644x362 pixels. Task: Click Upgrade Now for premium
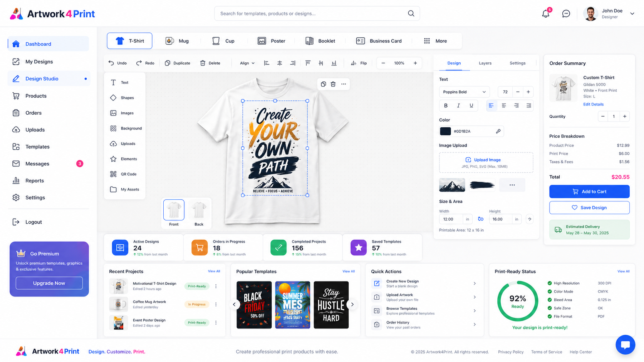click(x=49, y=283)
